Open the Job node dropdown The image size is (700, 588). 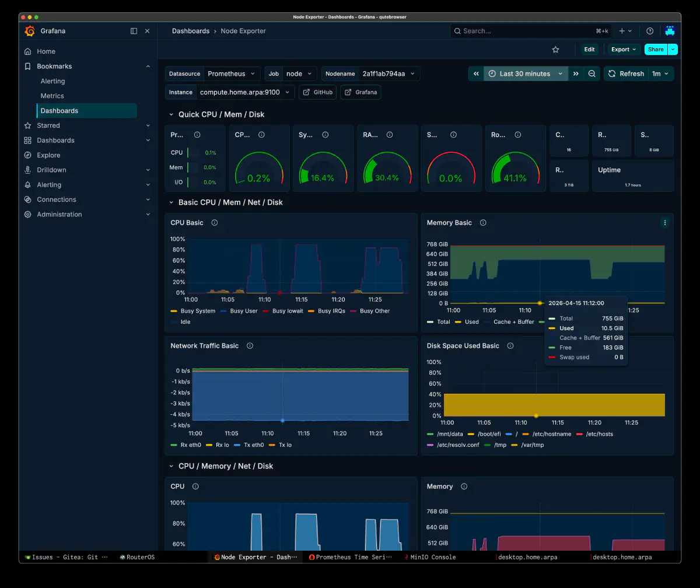(300, 73)
